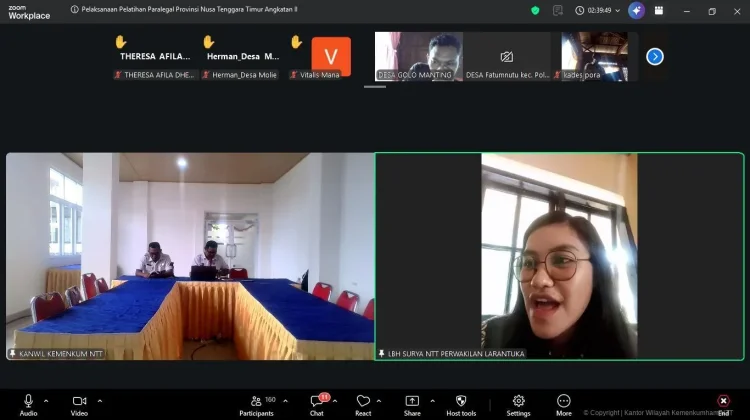Expand the audio options caret
This screenshot has height=420, width=750.
(46, 401)
